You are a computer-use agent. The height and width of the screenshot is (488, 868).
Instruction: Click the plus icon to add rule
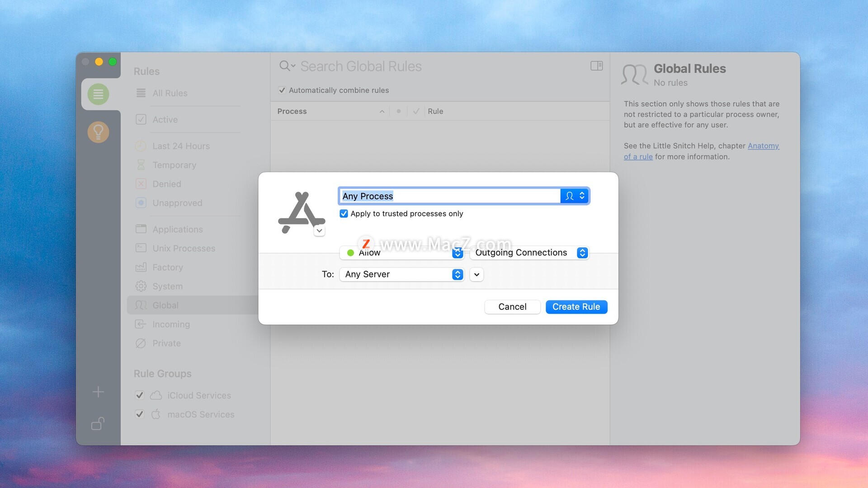[x=98, y=392]
